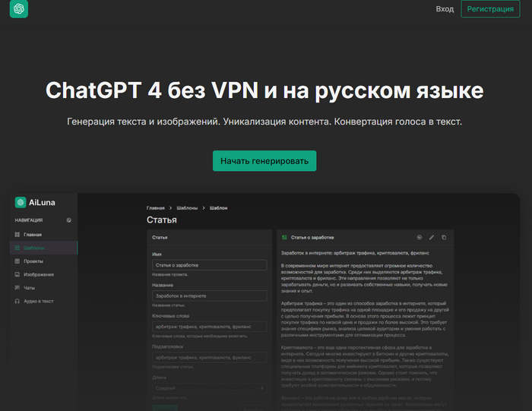Click the green logo in the page header
This screenshot has width=532, height=411.
[19, 9]
